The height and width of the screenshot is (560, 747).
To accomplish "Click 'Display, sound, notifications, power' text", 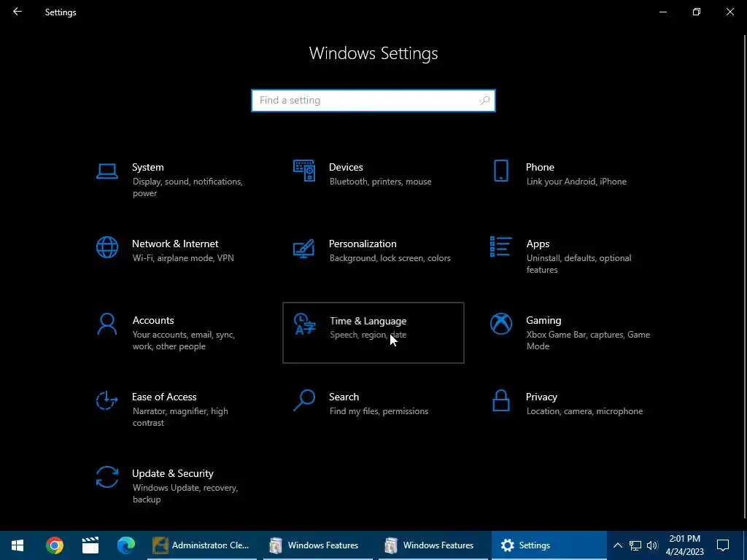I will (x=187, y=187).
